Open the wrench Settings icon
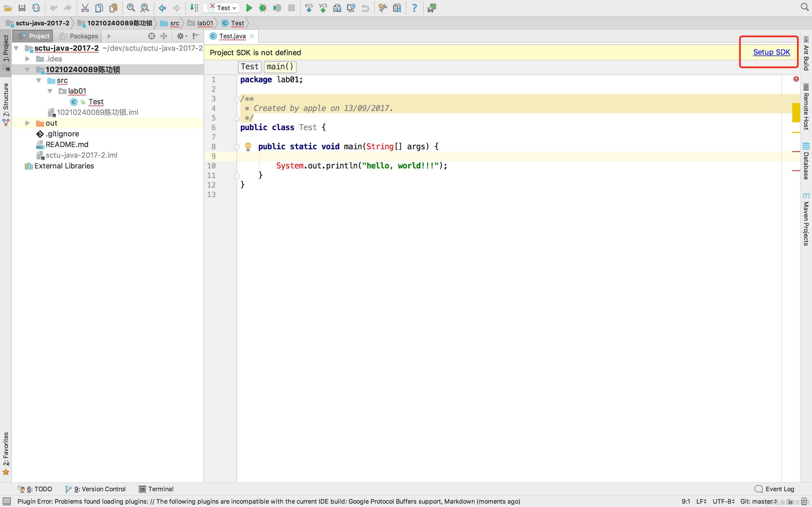Screen dimensions: 812x507 click(x=383, y=8)
